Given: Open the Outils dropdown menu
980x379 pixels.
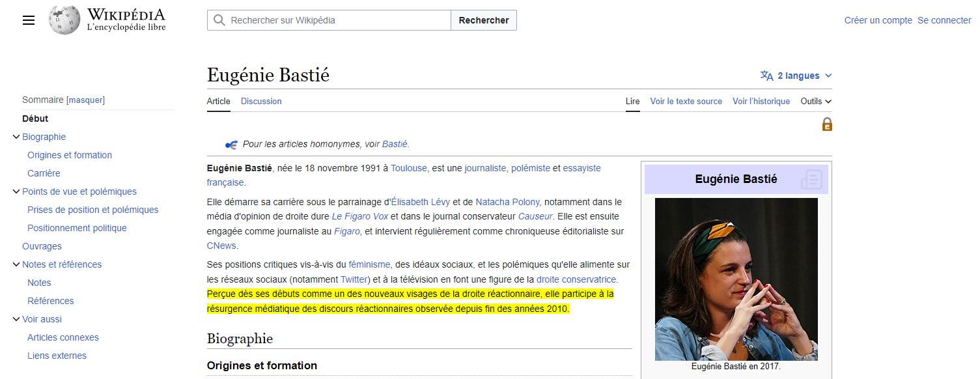Looking at the screenshot, I should 816,101.
